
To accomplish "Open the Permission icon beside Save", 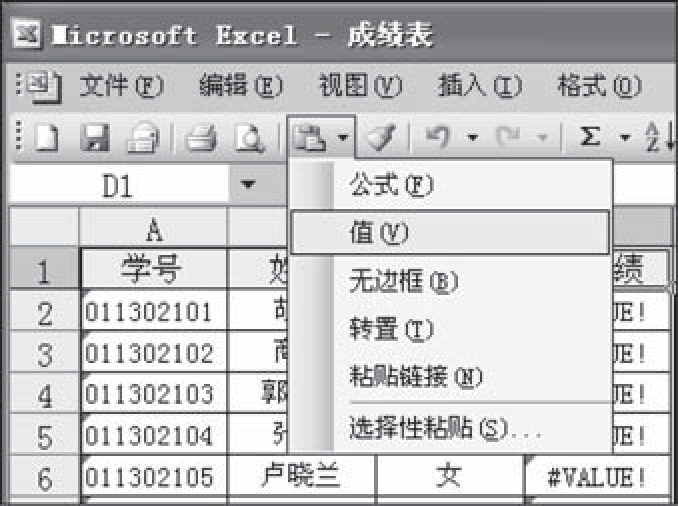I will click(x=144, y=138).
